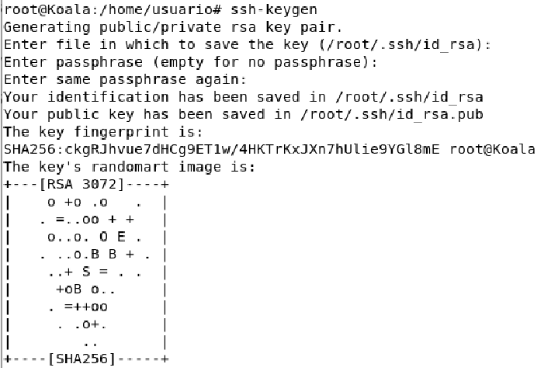Click the 'Enter same passphrase again' line
Viewport: 554px width, 368px height.
point(125,79)
